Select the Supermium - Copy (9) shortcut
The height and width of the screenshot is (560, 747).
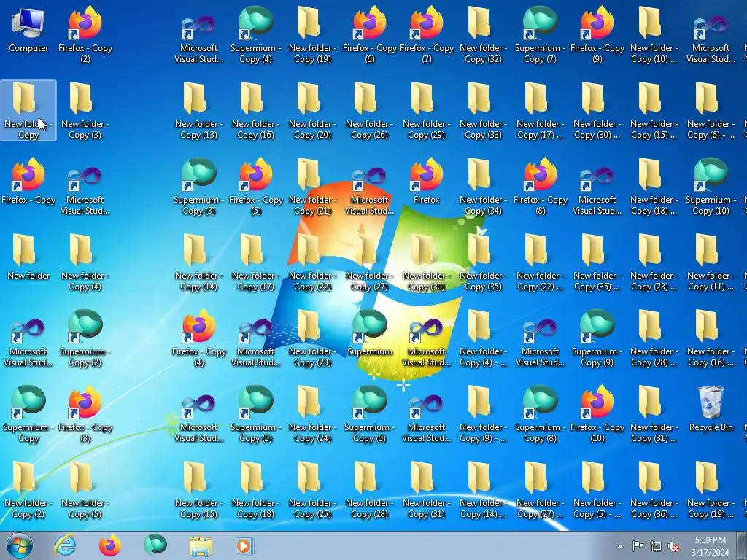pos(597,338)
